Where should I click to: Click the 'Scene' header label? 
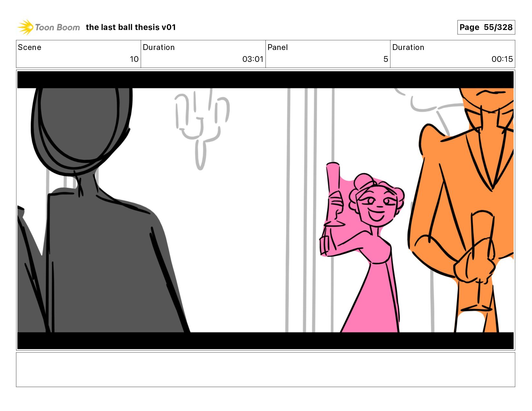click(x=30, y=47)
